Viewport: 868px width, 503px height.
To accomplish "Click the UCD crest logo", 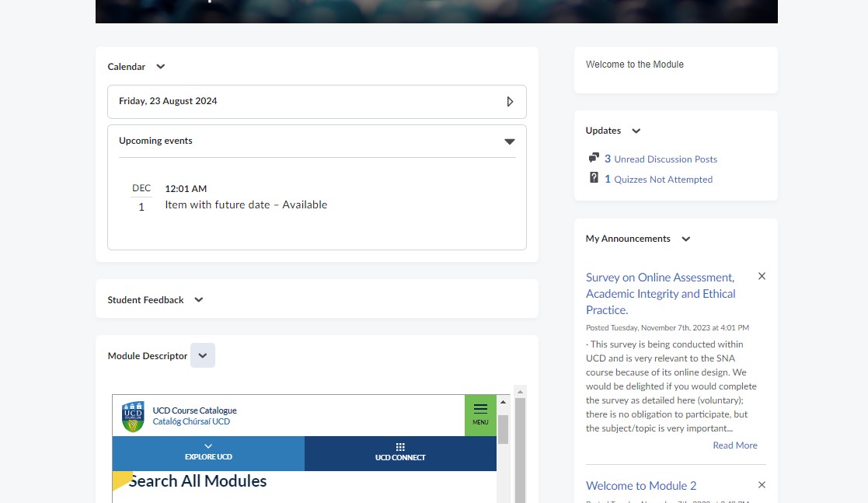I will [133, 417].
